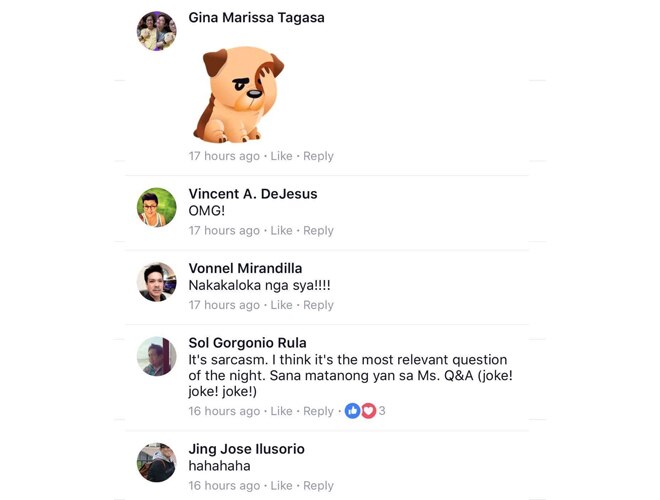Like Gina Marissa Tagasa's sticker comment
The image size is (660, 500).
tap(281, 156)
